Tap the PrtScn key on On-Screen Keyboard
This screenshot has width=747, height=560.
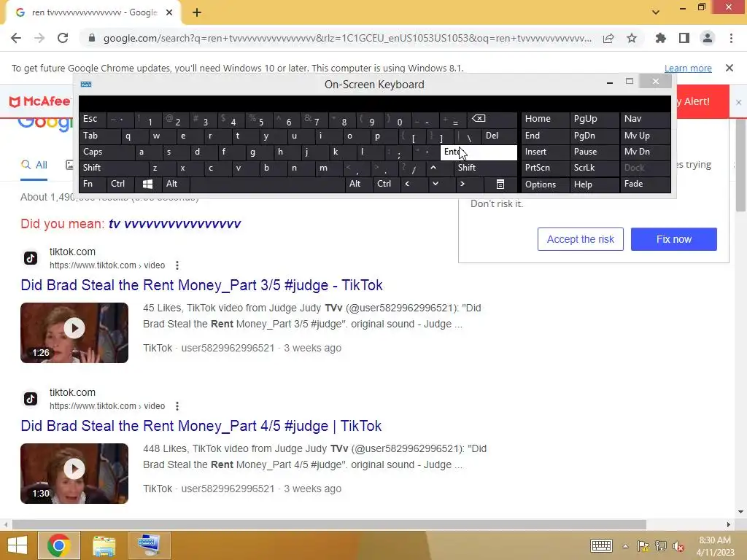(545, 168)
